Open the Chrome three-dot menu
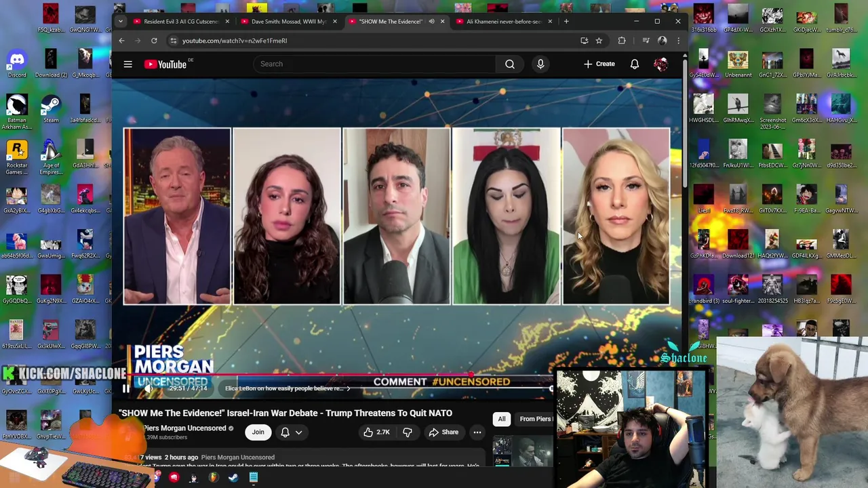The image size is (868, 488). click(x=678, y=41)
